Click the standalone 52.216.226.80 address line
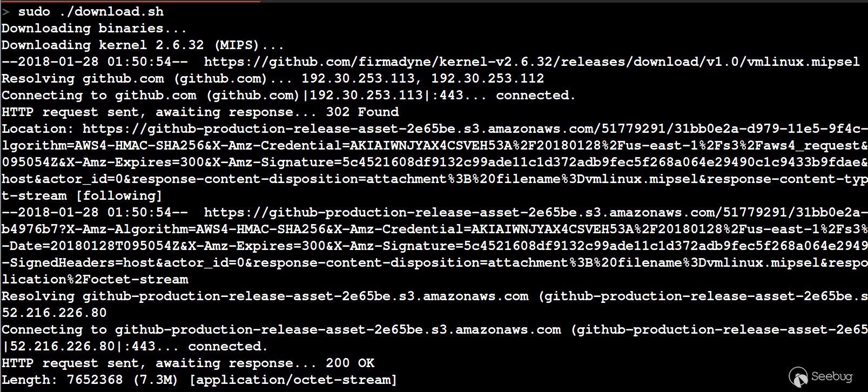 point(54,313)
